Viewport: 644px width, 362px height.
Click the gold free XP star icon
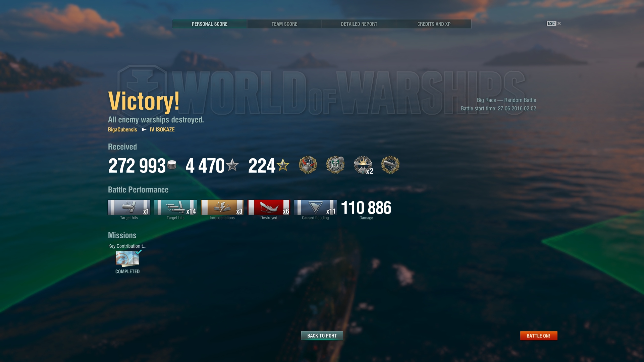(283, 165)
